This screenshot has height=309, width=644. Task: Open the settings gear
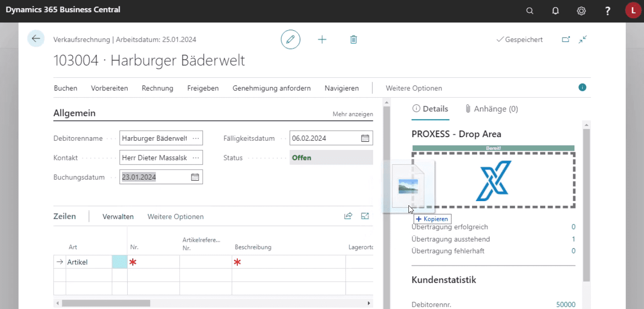[x=581, y=11]
